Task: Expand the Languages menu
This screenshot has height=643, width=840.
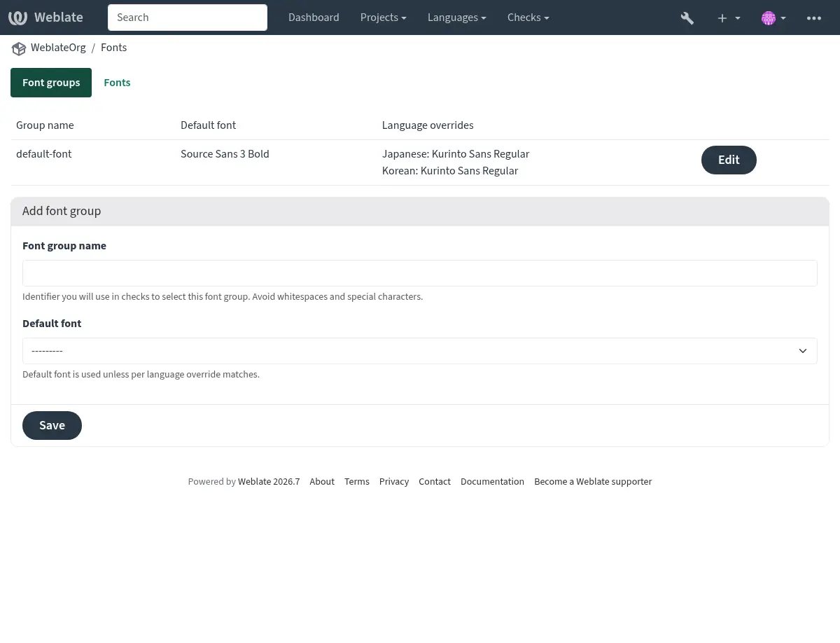Action: pos(457,18)
